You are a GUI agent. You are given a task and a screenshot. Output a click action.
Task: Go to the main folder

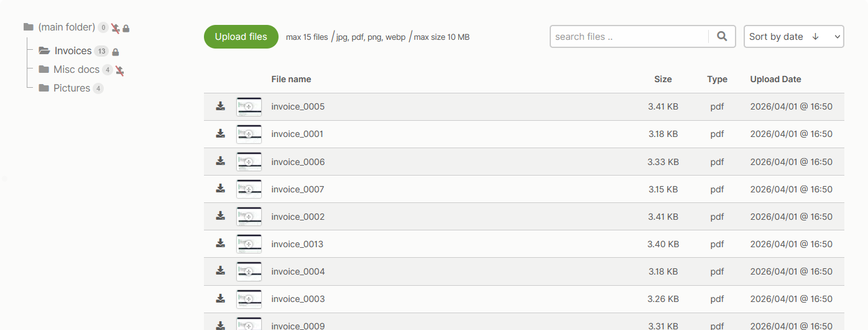[66, 27]
